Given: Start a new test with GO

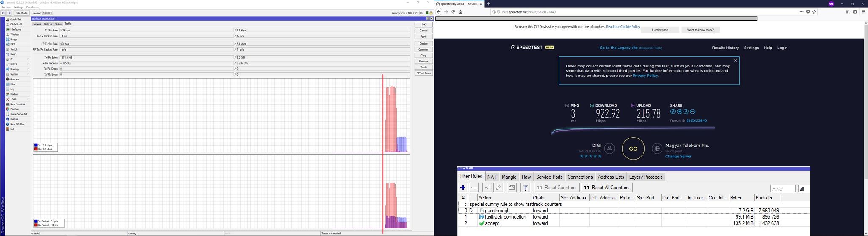Looking at the screenshot, I should coord(633,149).
